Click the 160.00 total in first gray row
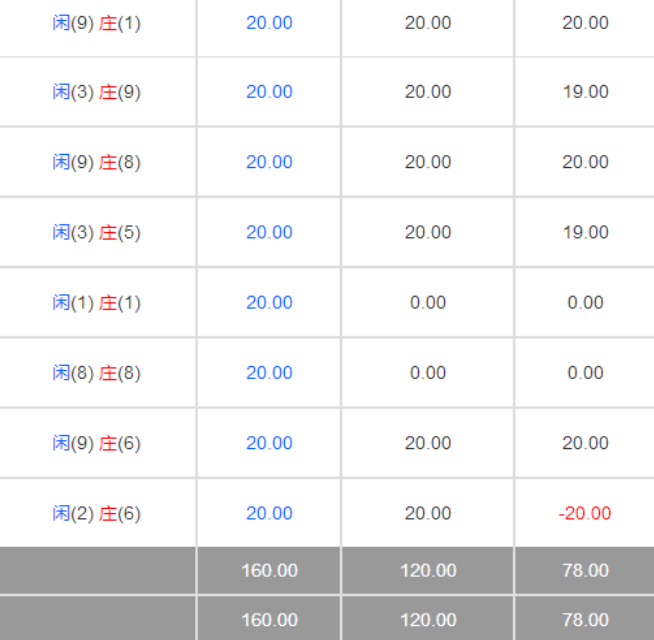 point(269,570)
